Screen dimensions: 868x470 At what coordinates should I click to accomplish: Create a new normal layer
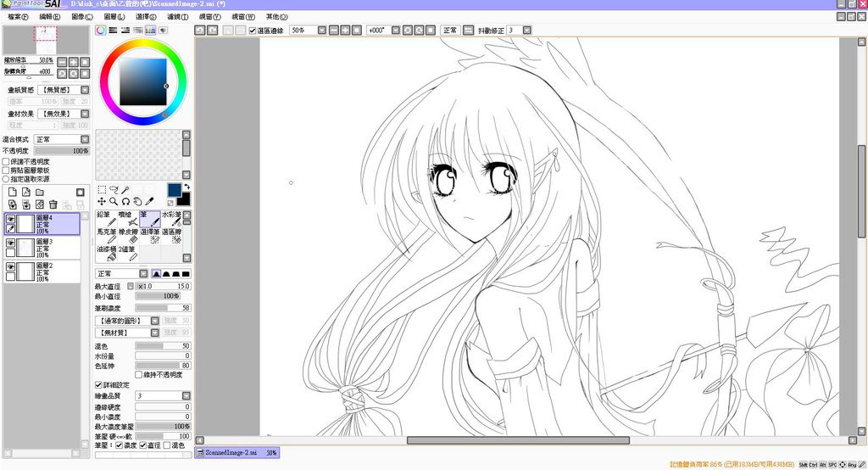(x=12, y=193)
